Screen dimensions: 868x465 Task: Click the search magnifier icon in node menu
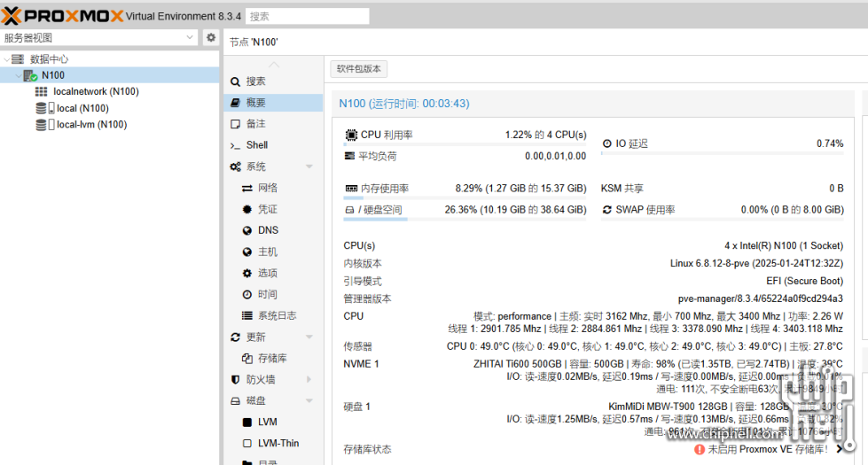[235, 81]
